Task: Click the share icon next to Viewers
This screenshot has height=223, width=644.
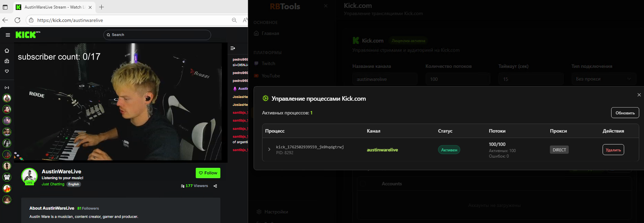Action: [215, 186]
